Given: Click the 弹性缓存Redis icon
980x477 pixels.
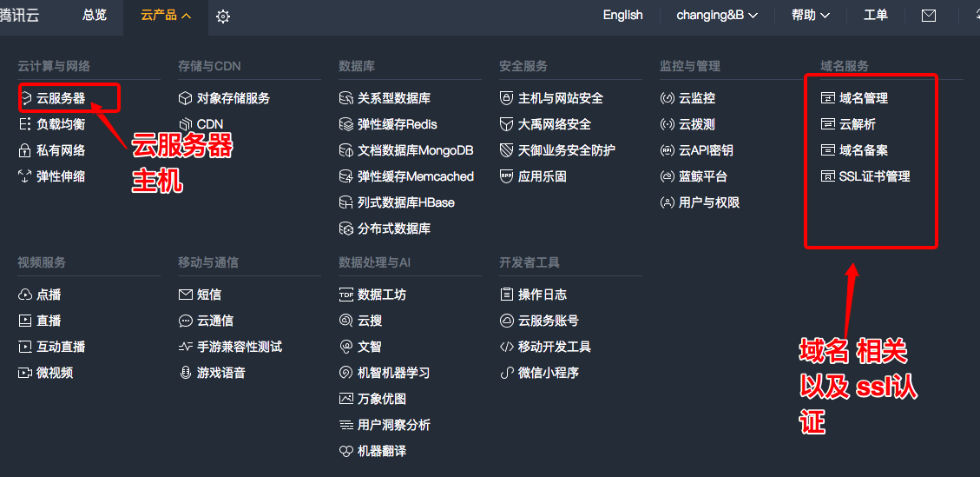Looking at the screenshot, I should pos(345,124).
